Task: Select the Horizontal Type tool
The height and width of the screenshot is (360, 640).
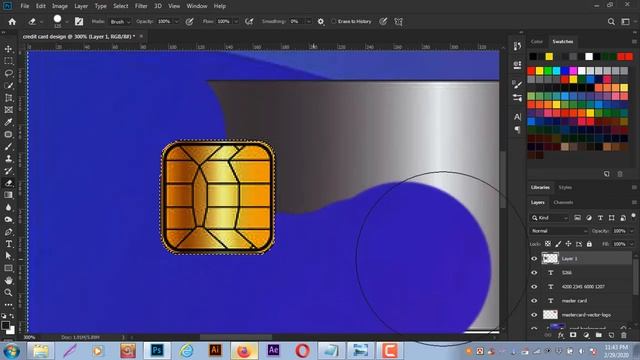Action: 8,244
